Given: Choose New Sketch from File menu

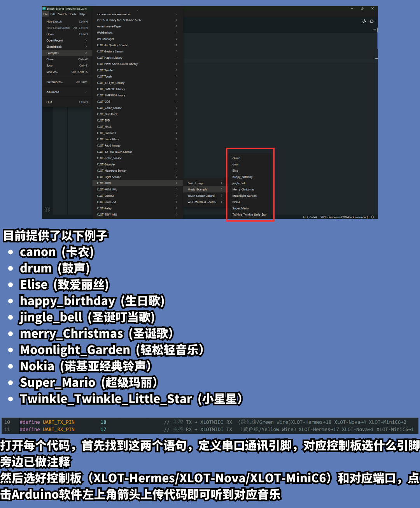Looking at the screenshot, I should click(x=54, y=22).
